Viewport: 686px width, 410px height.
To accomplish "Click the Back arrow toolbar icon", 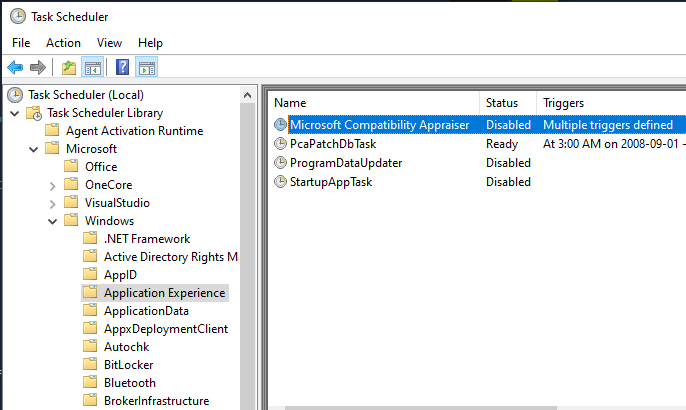I will pos(14,67).
